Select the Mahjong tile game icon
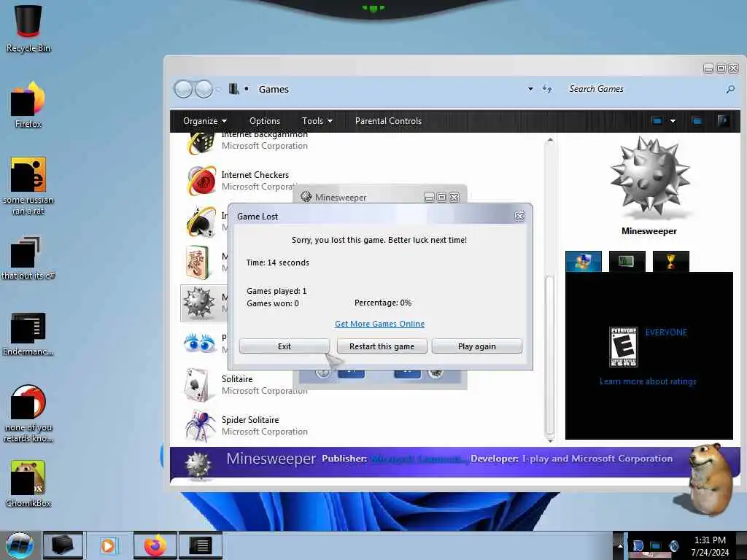747x560 pixels. coord(198,262)
